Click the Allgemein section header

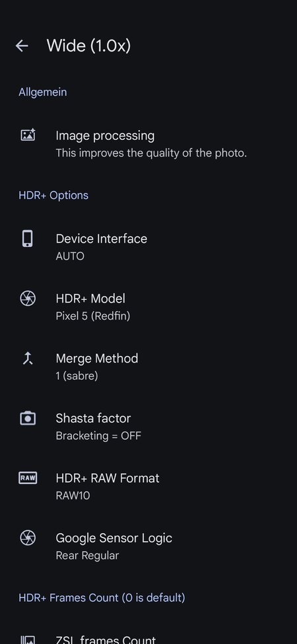43,92
